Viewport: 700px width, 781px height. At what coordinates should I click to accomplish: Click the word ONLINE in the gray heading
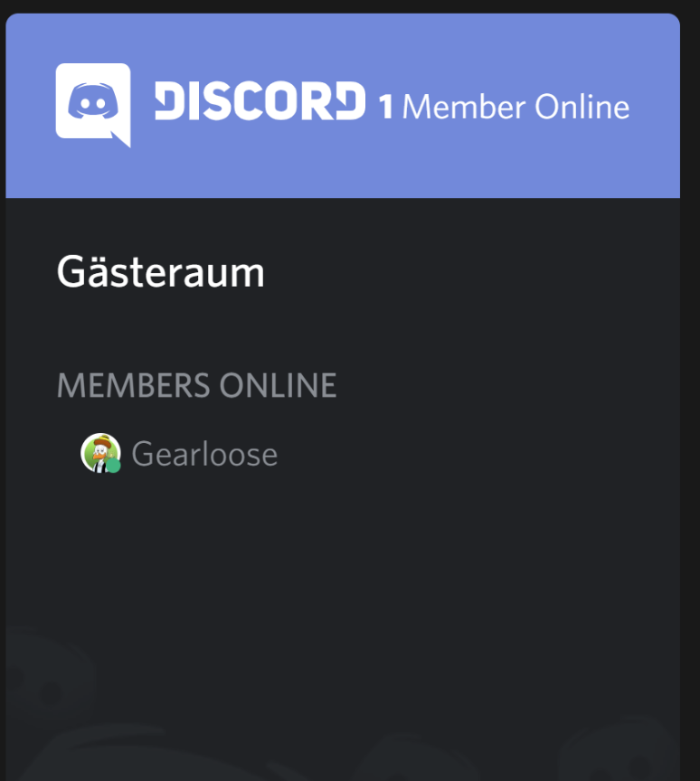[278, 385]
